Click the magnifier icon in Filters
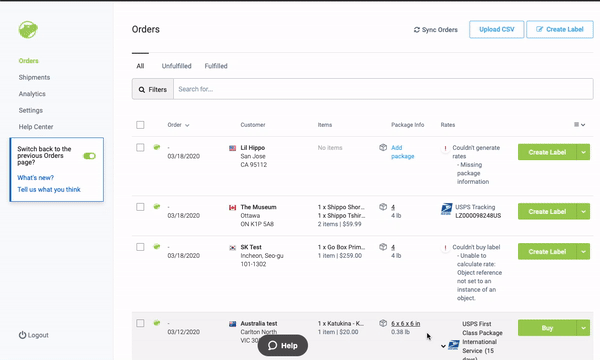Viewport: 600px width, 360px height. [x=142, y=90]
